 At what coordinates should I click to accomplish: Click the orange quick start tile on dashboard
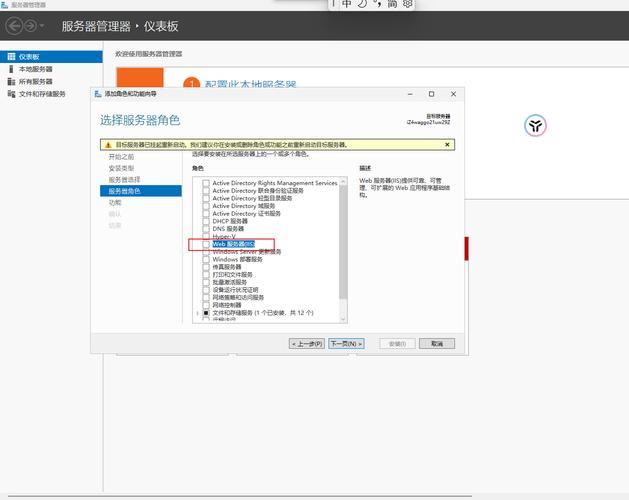[140, 77]
